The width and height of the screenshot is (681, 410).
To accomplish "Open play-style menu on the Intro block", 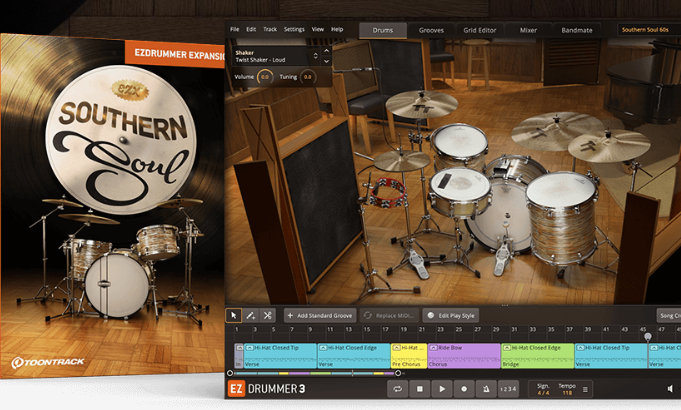I will coord(239,347).
